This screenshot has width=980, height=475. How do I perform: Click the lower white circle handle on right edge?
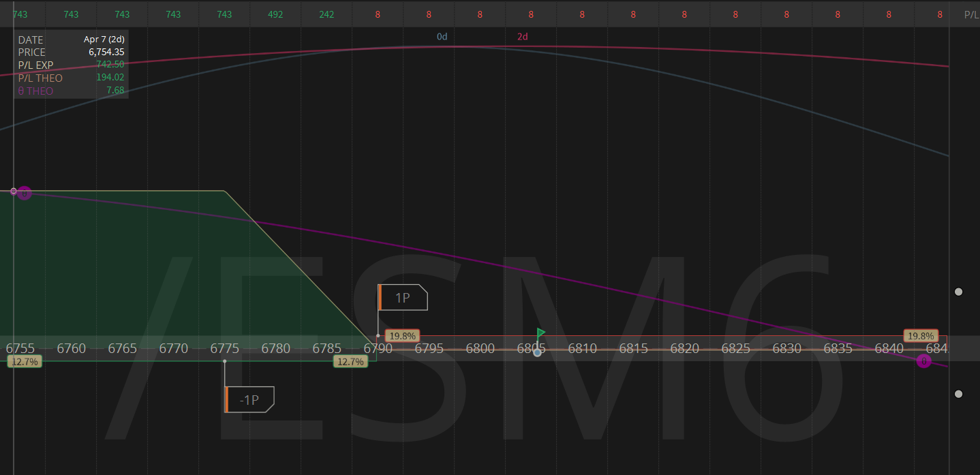click(959, 394)
